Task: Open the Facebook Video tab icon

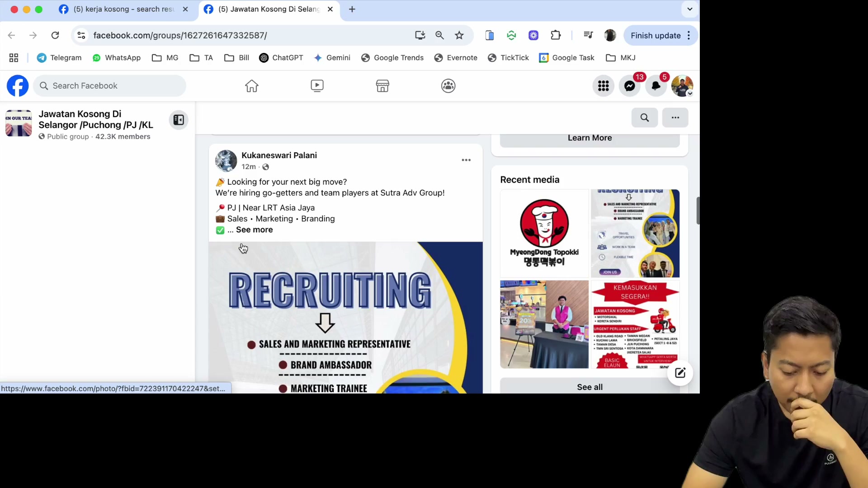Action: tap(317, 86)
